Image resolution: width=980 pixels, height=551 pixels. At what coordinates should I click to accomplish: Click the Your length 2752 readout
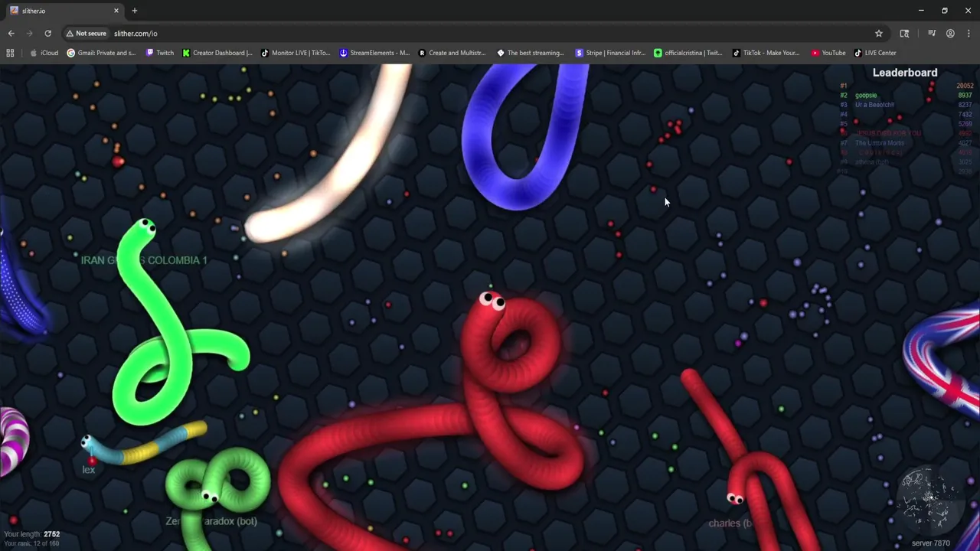point(31,534)
